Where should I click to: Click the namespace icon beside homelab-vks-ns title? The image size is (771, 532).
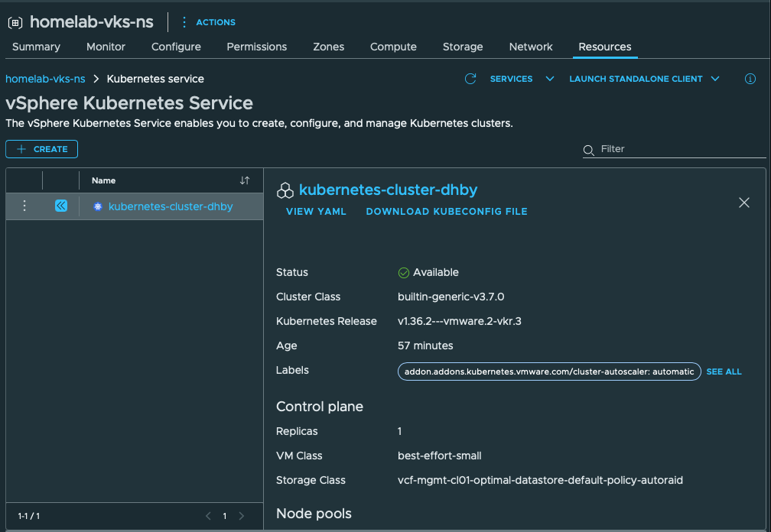tap(15, 23)
